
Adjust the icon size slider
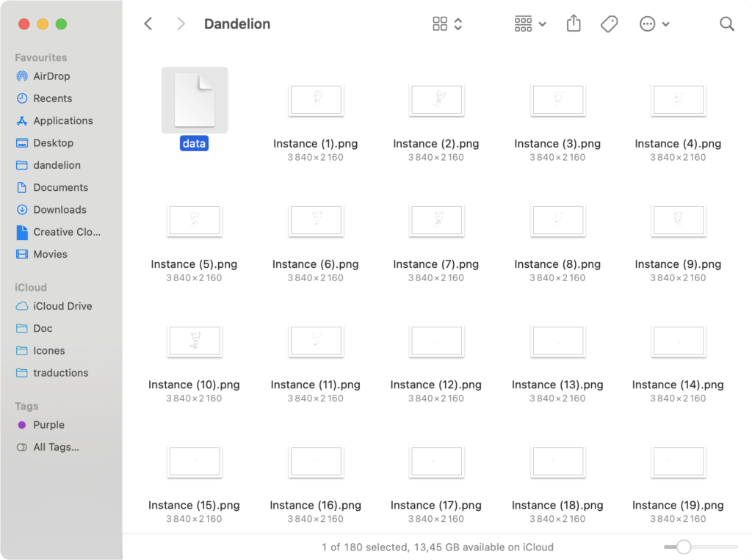(684, 547)
